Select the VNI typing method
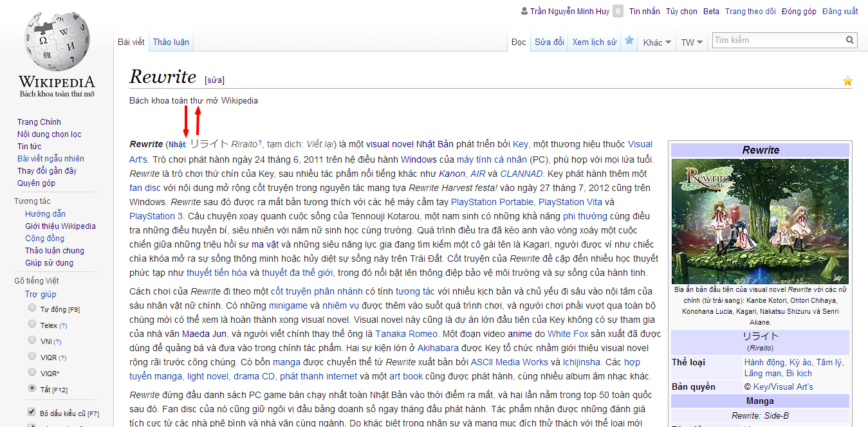Image resolution: width=868 pixels, height=427 pixels. tap(32, 340)
